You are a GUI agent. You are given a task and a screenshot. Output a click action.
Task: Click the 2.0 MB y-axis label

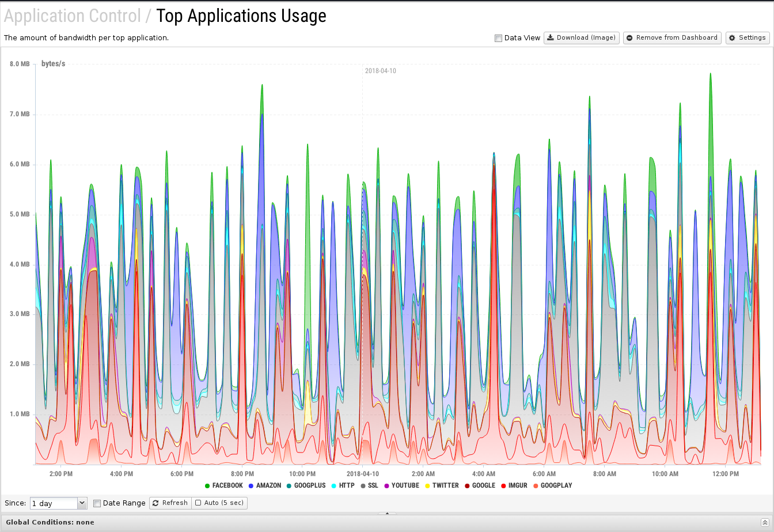20,364
